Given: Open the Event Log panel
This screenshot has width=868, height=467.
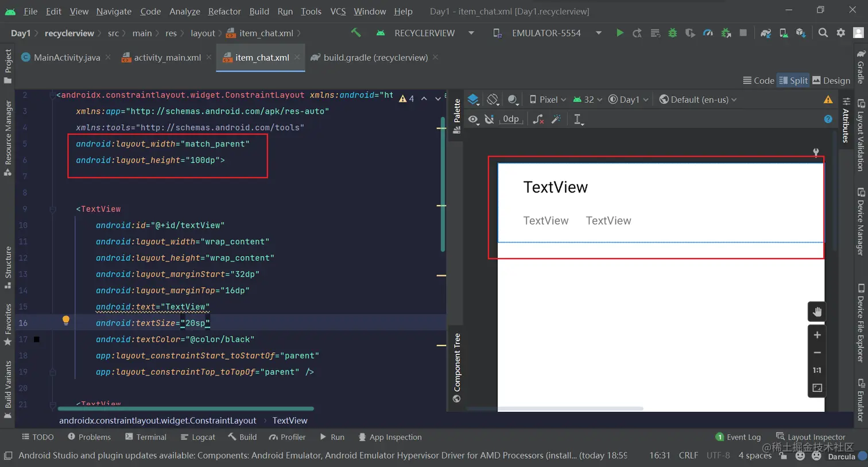Looking at the screenshot, I should coord(738,437).
